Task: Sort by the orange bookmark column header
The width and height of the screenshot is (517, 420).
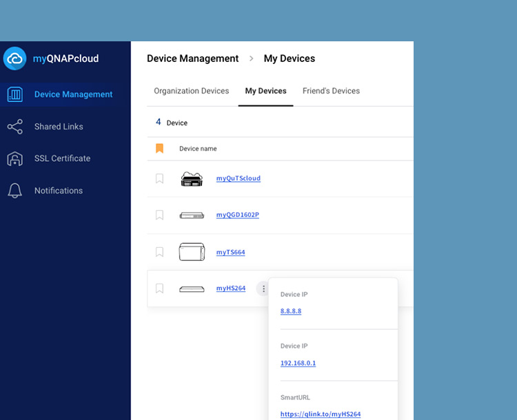Action: click(x=159, y=148)
